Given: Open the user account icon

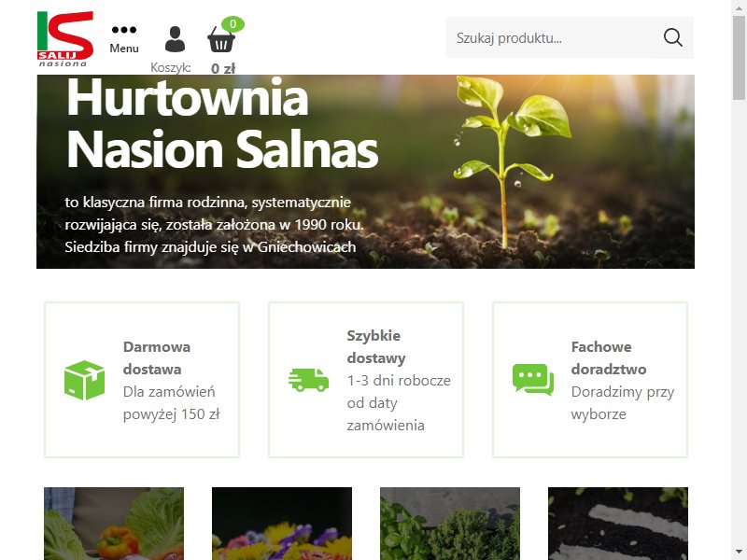Looking at the screenshot, I should click(x=175, y=39).
